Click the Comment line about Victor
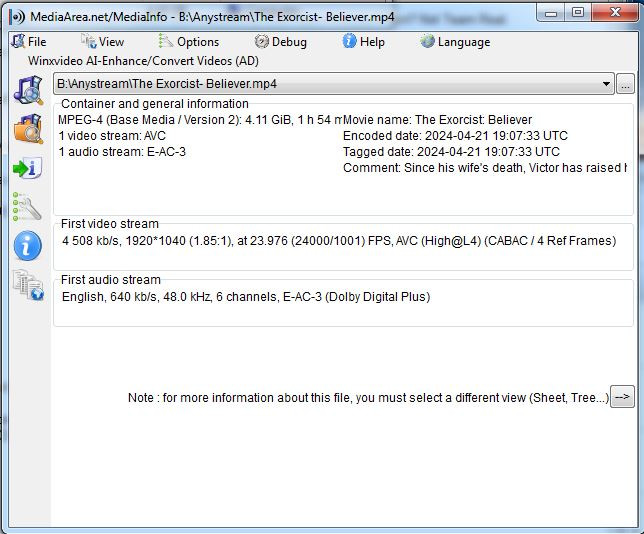Screen dimensions: 644x534 [x=485, y=168]
